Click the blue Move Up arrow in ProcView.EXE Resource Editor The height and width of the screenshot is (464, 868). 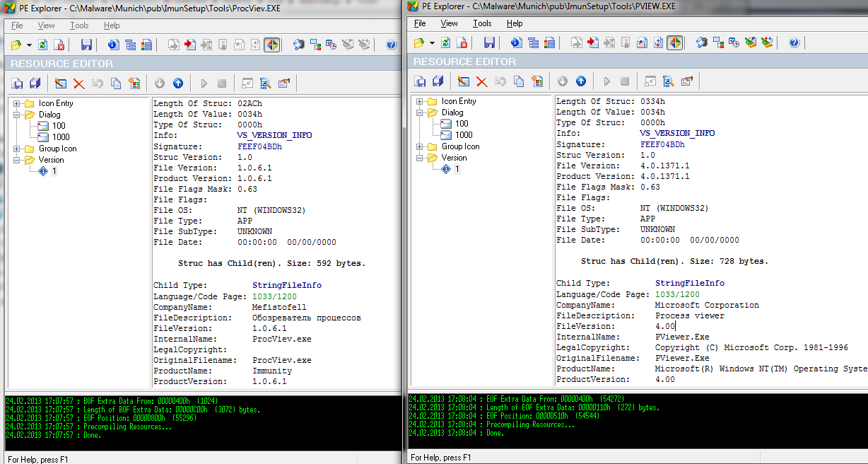tap(177, 83)
